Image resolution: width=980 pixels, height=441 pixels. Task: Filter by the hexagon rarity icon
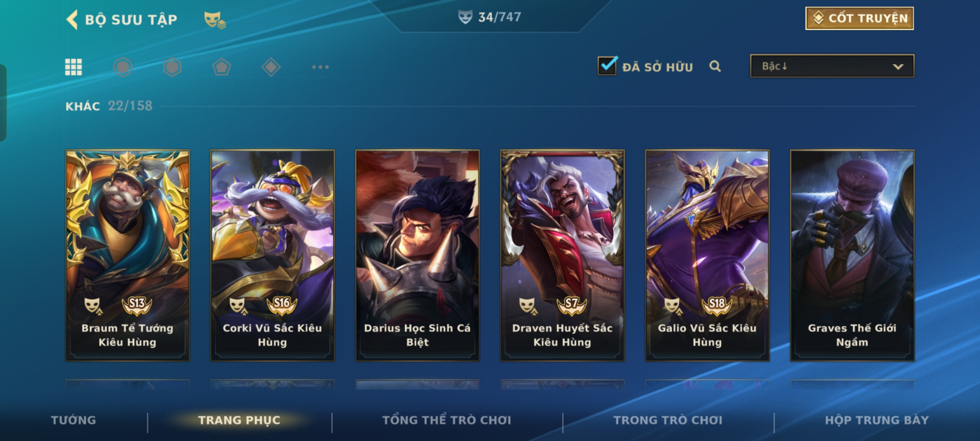(x=172, y=67)
